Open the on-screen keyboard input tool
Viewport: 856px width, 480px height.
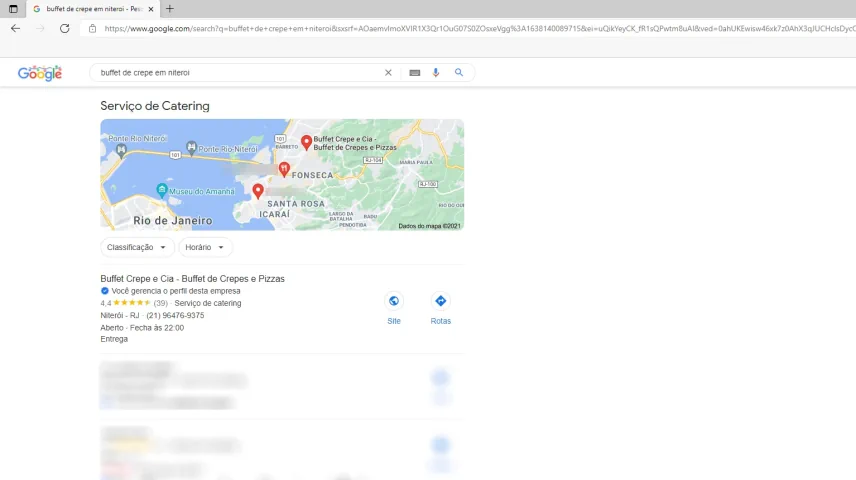(414, 73)
